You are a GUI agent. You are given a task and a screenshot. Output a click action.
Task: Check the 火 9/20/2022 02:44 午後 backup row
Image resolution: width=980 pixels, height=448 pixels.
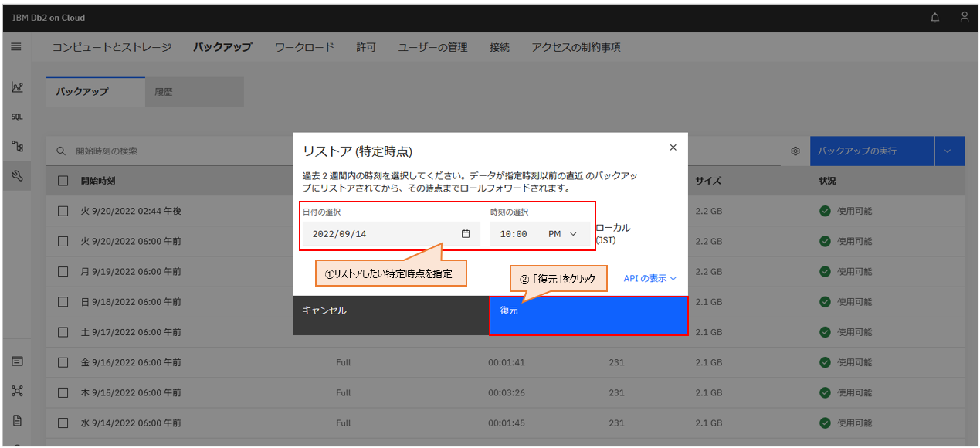(63, 211)
